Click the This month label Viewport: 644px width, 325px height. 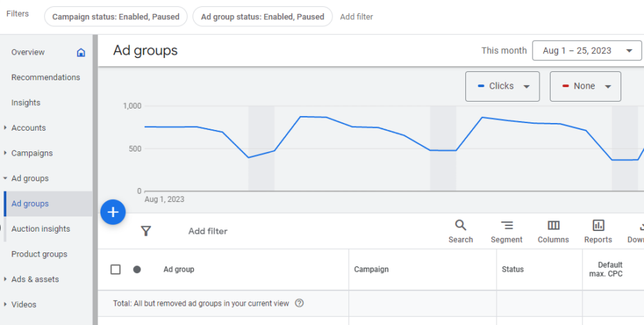click(x=504, y=50)
